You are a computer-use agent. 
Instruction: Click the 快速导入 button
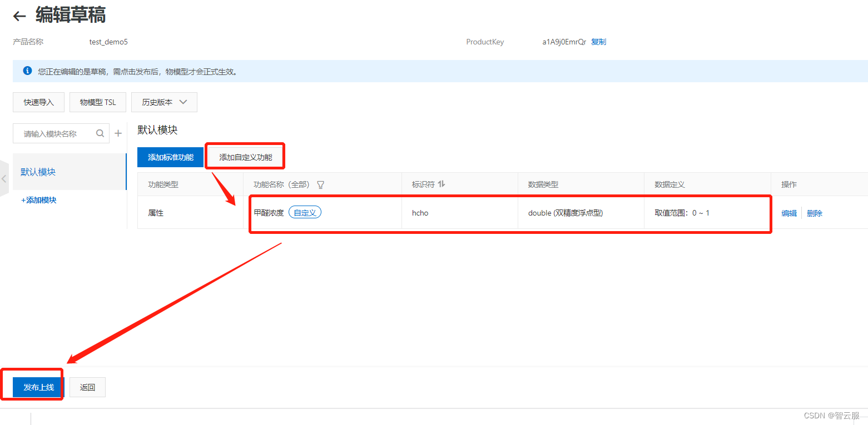pyautogui.click(x=38, y=102)
